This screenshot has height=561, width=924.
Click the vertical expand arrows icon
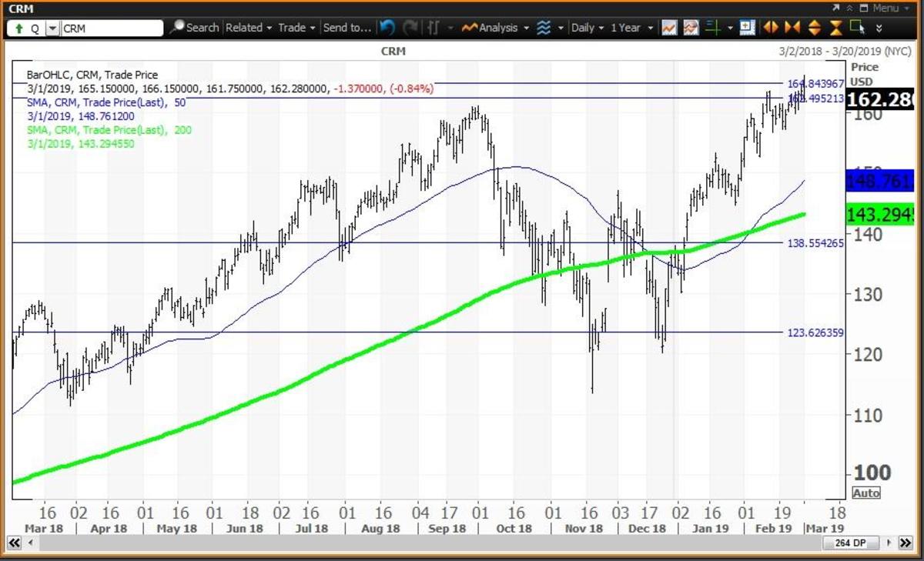tap(814, 28)
